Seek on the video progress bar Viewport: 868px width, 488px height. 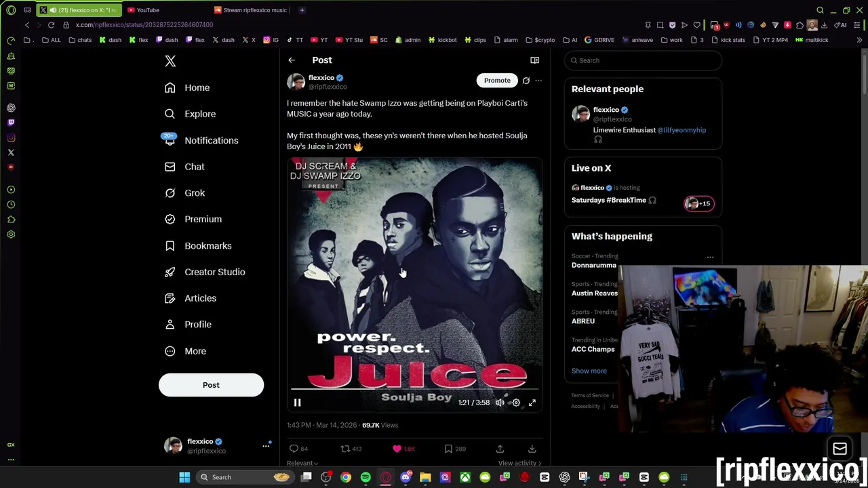415,390
